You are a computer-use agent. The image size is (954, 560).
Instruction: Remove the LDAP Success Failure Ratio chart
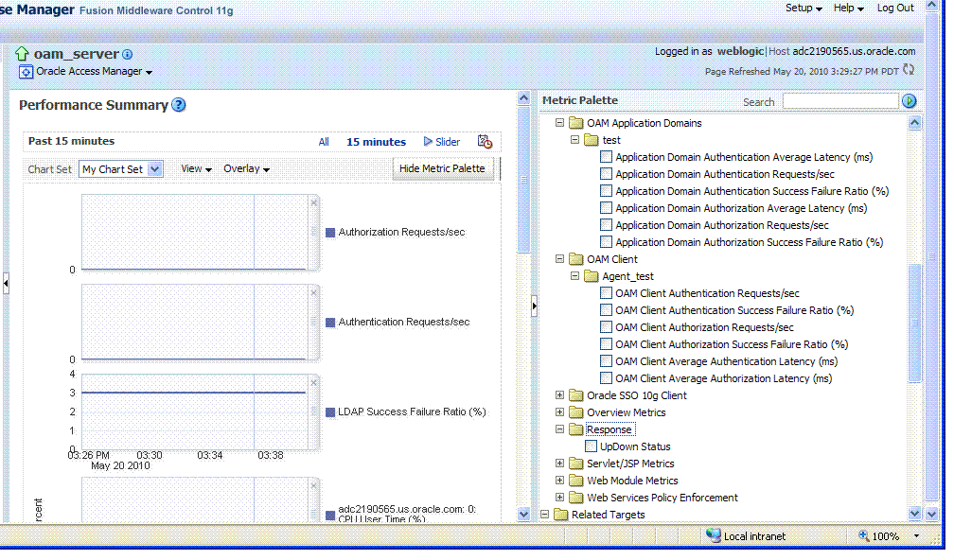[314, 383]
